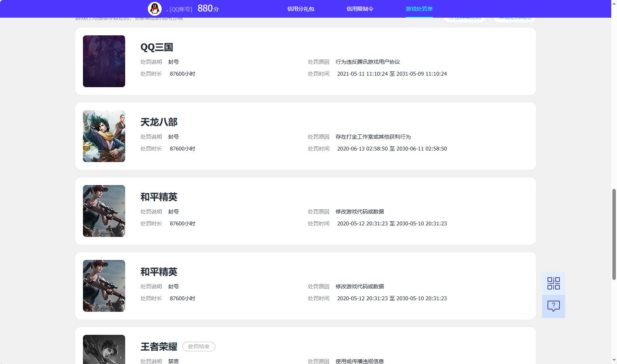Click the 天龙八部 title
617x364 pixels.
pos(159,122)
